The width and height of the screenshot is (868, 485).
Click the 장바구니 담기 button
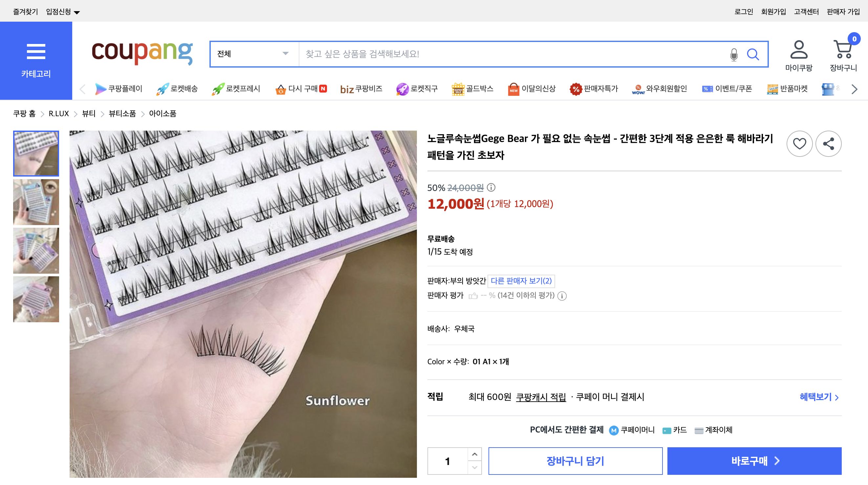click(x=576, y=461)
